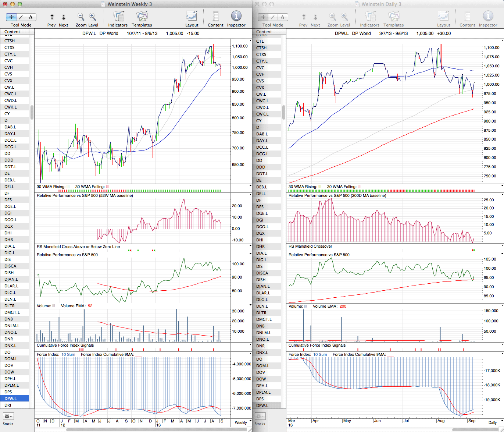504x432 pixels.
Task: Click the Content column header in Weekly list
Action: [x=12, y=32]
